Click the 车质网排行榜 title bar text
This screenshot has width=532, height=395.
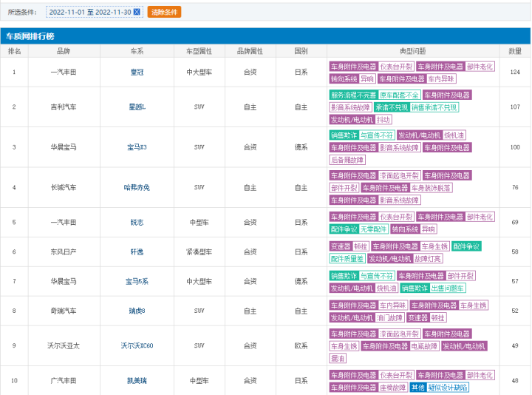pyautogui.click(x=30, y=36)
